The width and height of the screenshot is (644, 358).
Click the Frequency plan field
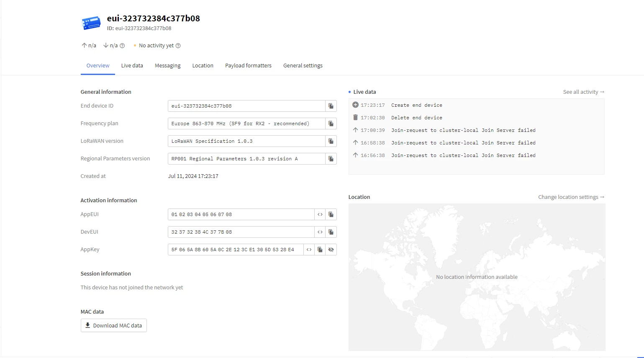point(246,124)
